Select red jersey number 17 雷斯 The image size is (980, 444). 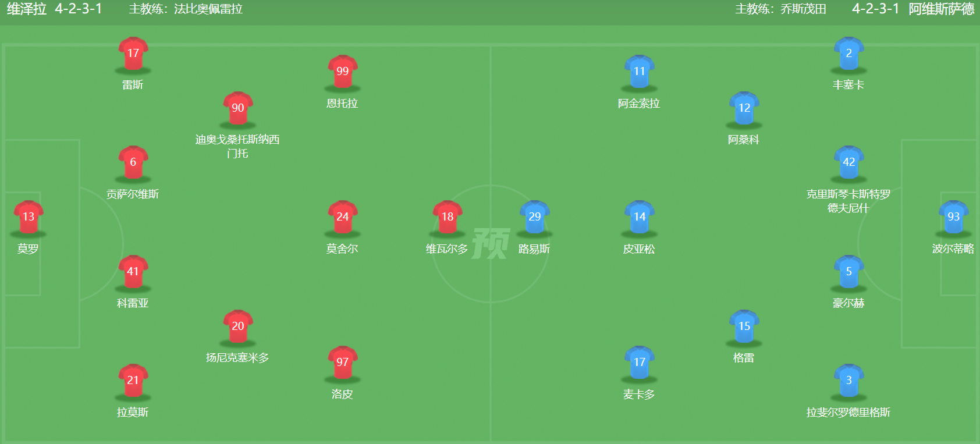point(133,54)
